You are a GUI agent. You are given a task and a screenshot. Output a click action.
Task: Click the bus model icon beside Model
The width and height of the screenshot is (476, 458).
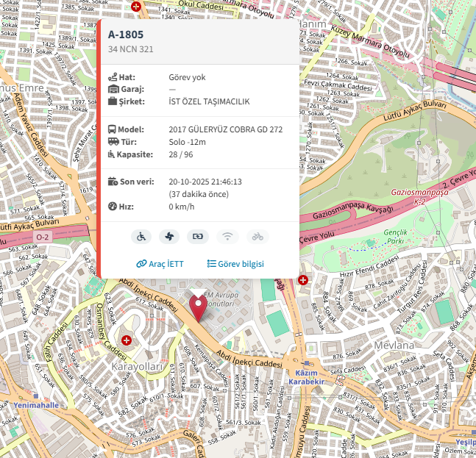pos(113,129)
